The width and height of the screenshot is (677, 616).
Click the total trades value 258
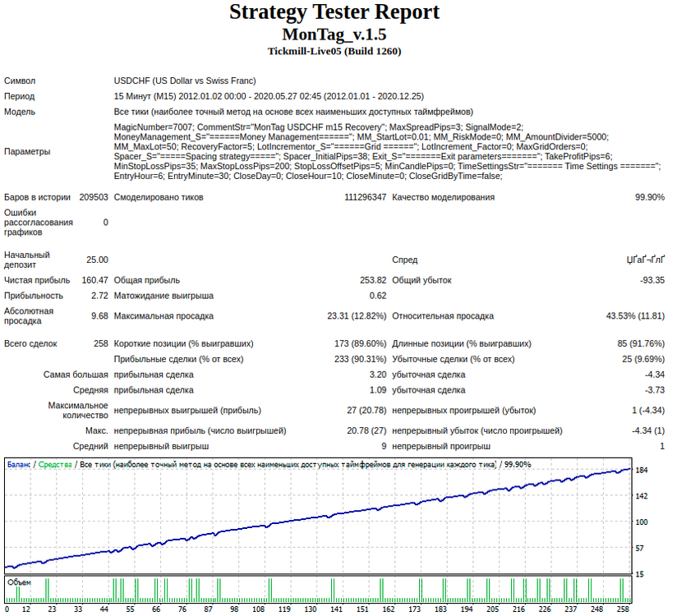tap(101, 343)
